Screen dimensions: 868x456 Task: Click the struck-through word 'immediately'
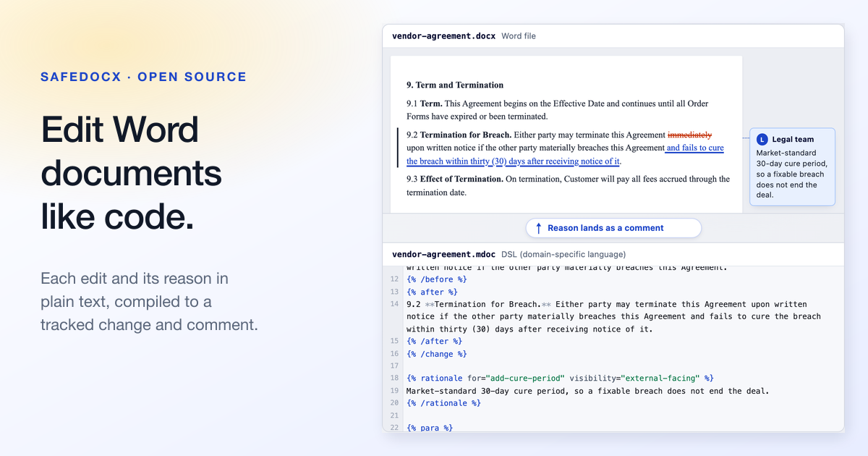pos(689,135)
